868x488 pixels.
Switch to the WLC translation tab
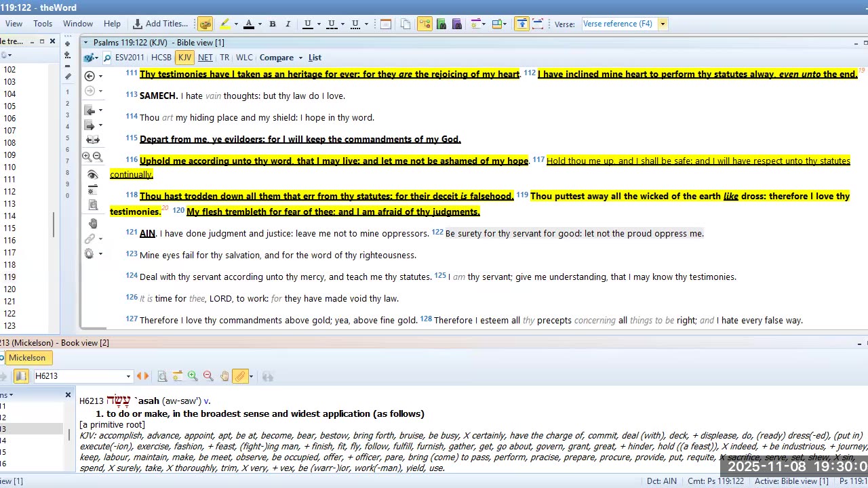pos(244,58)
